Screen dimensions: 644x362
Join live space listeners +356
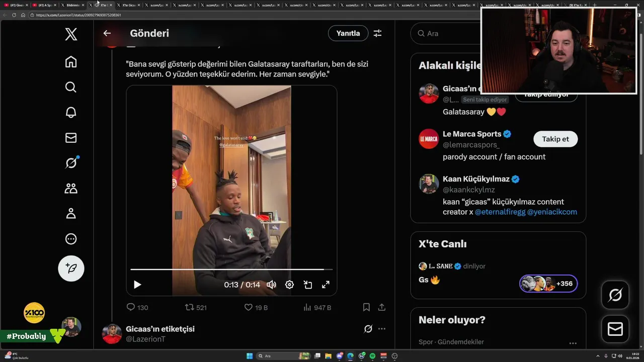(548, 284)
